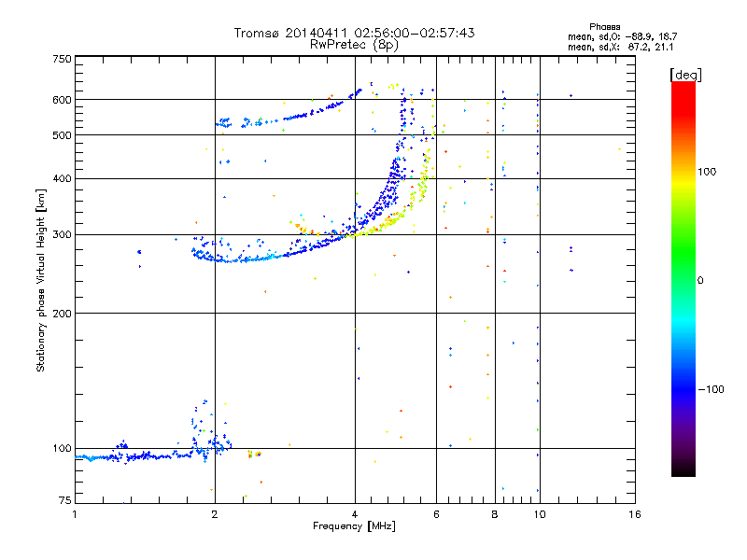Viewport: 747px width, 560px height.
Task: Click the colorbar tick label '0'
Action: (x=700, y=281)
